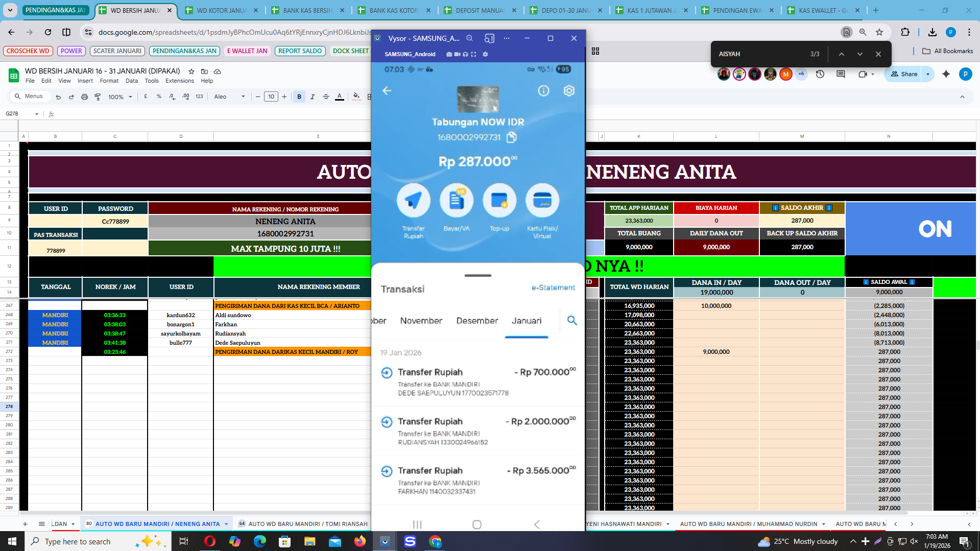This screenshot has width=980, height=551.
Task: Format selection as percent
Action: pos(159,97)
